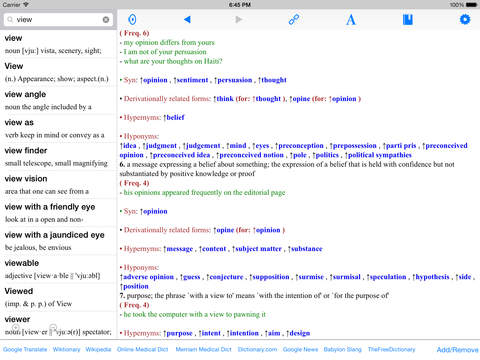Open the "view as" entry

[58, 128]
